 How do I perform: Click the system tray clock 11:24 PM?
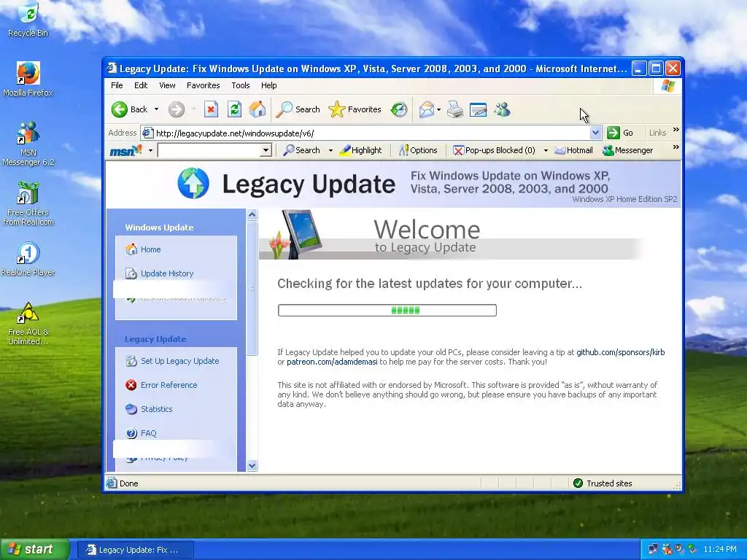(x=720, y=550)
